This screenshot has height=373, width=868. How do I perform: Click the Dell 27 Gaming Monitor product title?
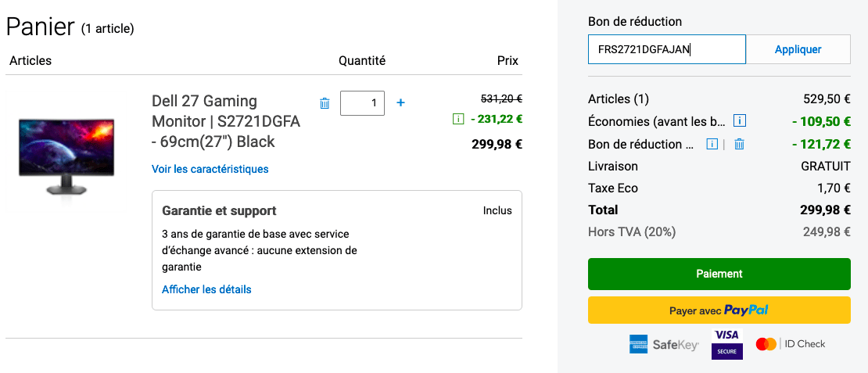tap(226, 121)
